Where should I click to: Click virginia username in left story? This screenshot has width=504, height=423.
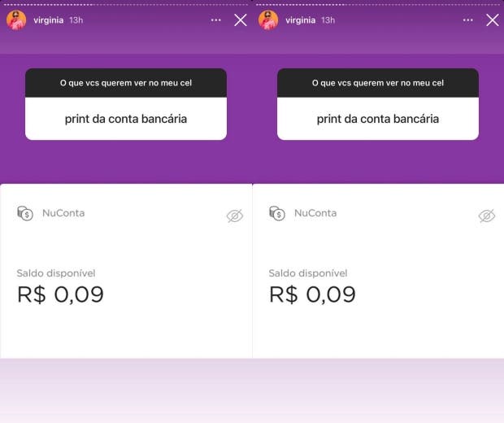(x=49, y=20)
